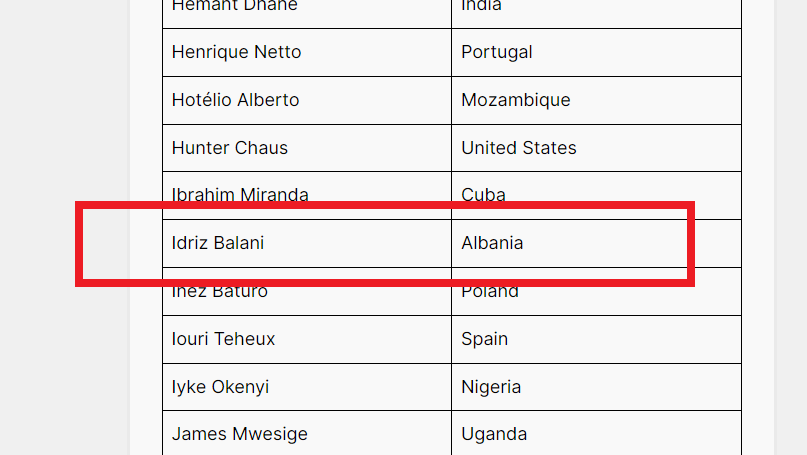807x455 pixels.
Task: Select the Henrique Netto name cell
Action: [307, 52]
